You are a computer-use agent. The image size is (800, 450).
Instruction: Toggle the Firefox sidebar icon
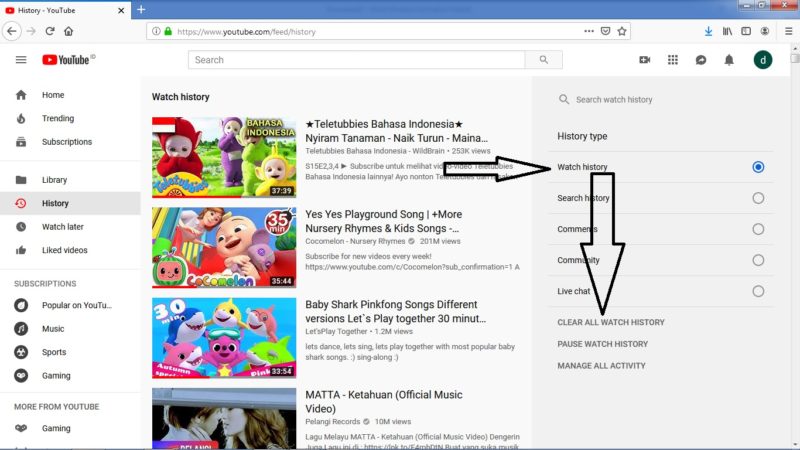coord(746,31)
